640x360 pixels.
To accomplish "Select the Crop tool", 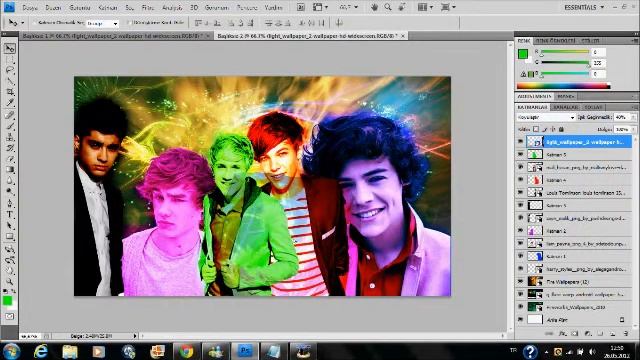I will pos(10,92).
